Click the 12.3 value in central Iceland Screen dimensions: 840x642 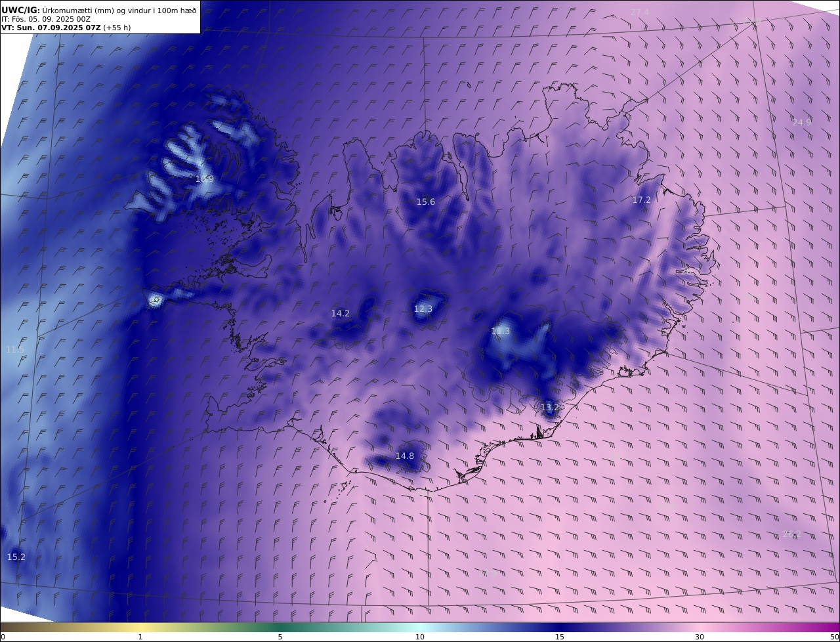pyautogui.click(x=423, y=309)
